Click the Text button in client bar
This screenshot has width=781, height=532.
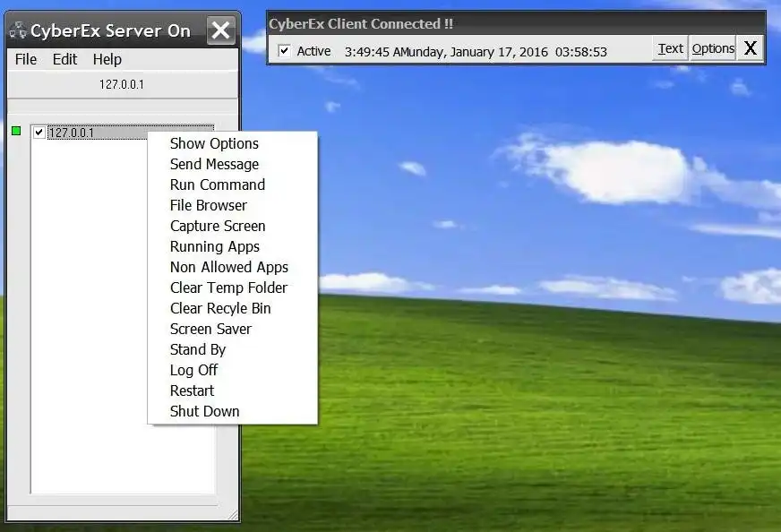(x=670, y=48)
